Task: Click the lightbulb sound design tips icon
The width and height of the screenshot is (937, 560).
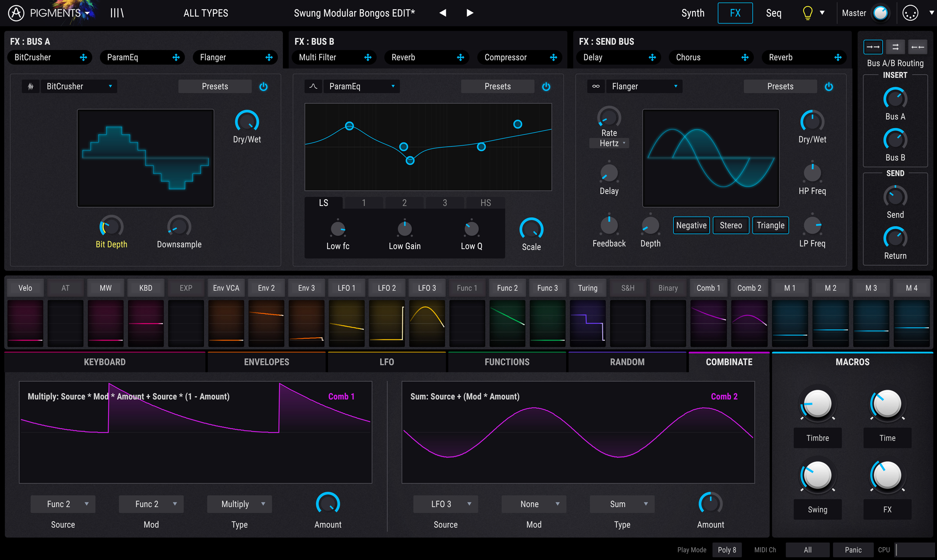Action: 807,13
